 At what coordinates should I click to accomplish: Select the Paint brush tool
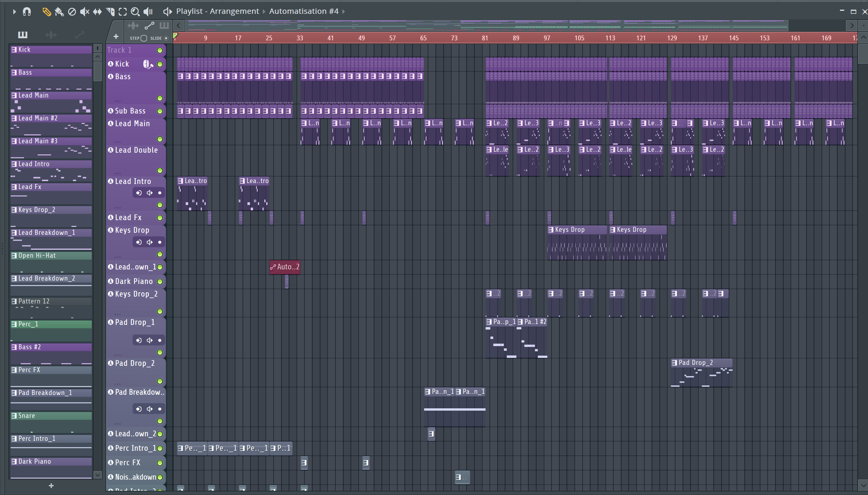(59, 11)
